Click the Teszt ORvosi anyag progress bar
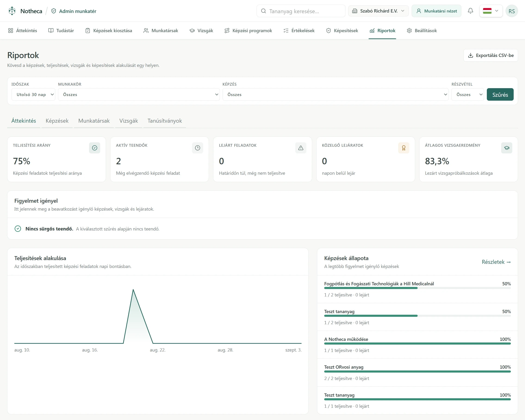Screen dimensions: 525x420 pos(417,372)
